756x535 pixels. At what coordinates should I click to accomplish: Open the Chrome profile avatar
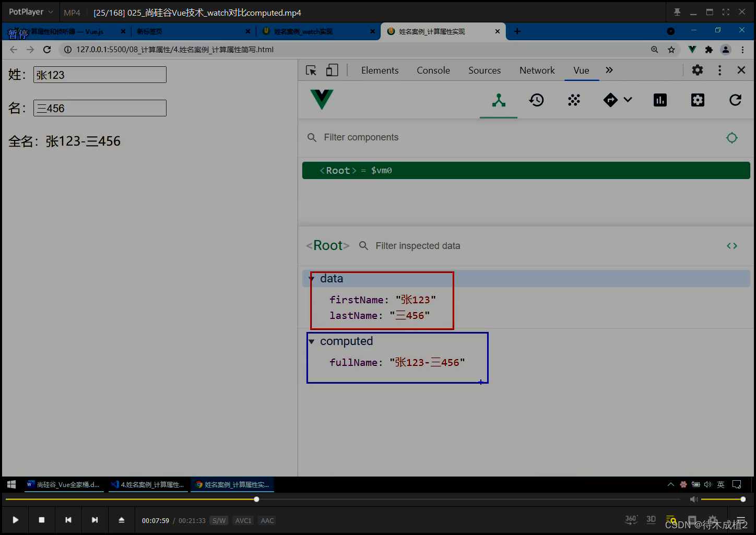726,50
